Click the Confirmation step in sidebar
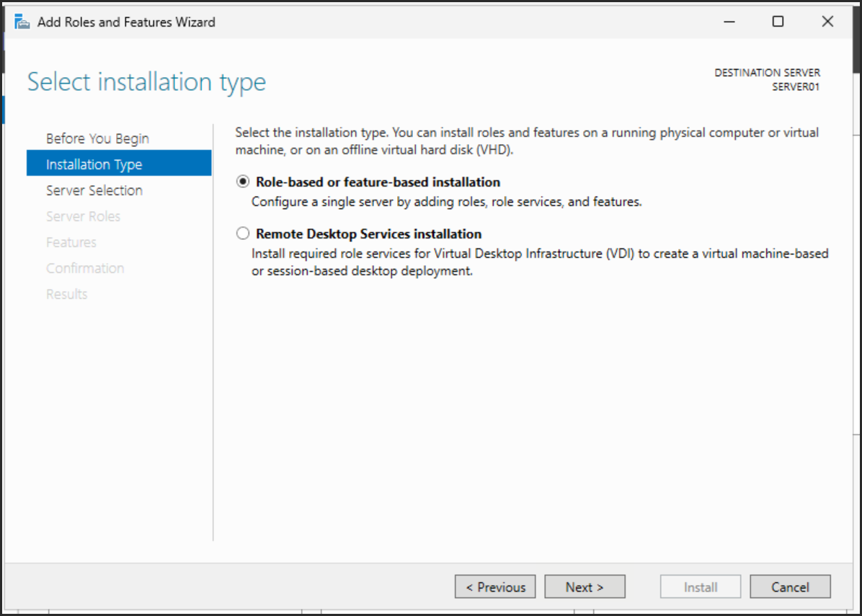The image size is (862, 616). click(85, 268)
